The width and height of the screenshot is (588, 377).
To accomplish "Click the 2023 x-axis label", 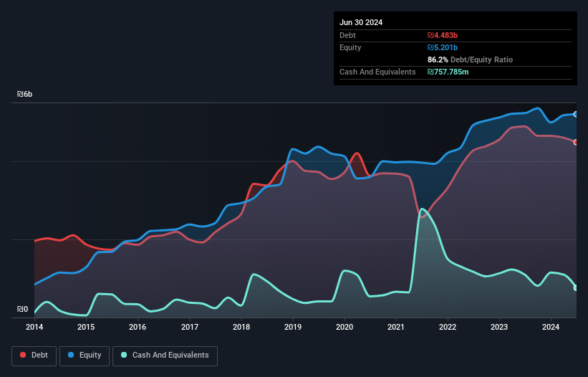I will 499,327.
